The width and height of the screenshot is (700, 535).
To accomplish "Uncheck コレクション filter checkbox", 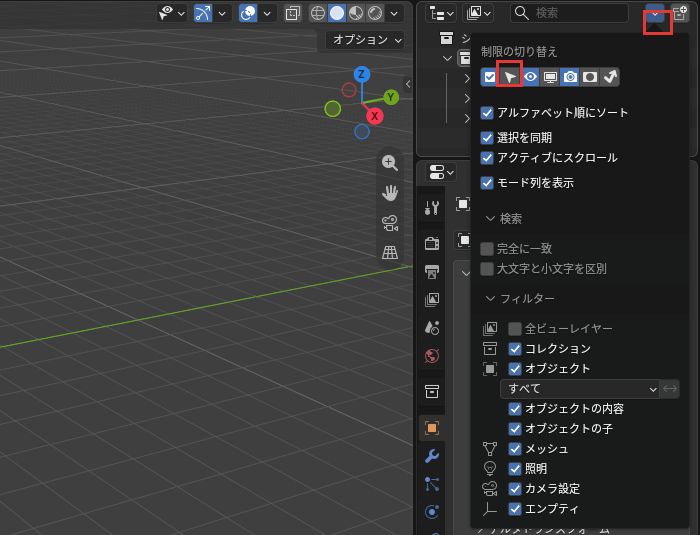I will [x=515, y=348].
